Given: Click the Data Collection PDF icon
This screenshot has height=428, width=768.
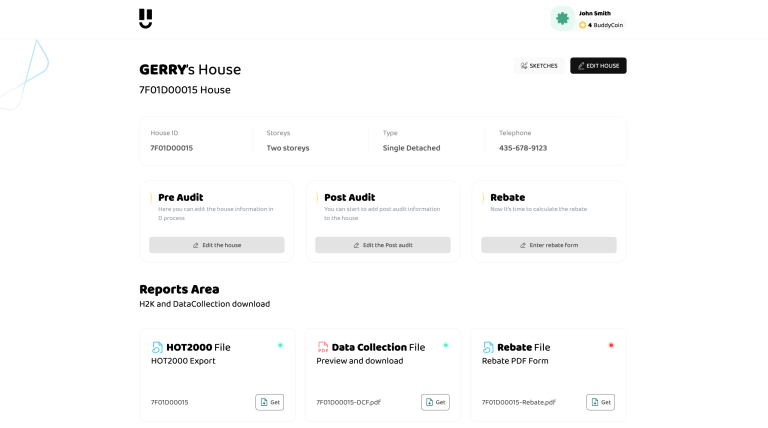Looking at the screenshot, I should click(323, 347).
